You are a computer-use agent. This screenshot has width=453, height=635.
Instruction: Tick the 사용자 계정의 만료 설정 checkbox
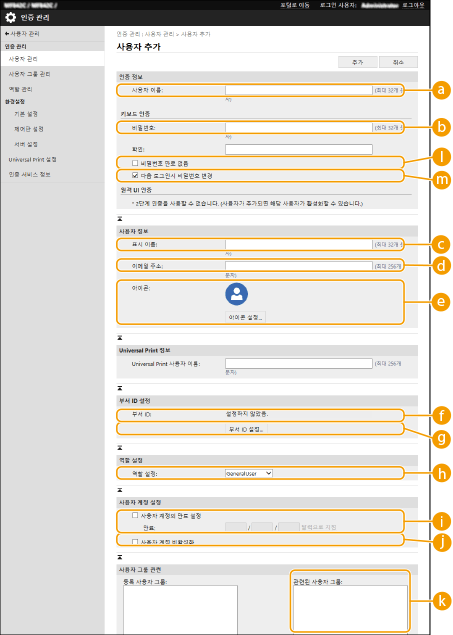pos(135,516)
